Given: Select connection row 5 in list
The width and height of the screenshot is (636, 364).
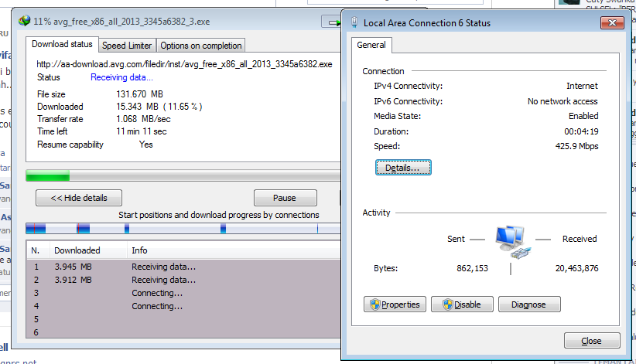Looking at the screenshot, I should (x=183, y=319).
